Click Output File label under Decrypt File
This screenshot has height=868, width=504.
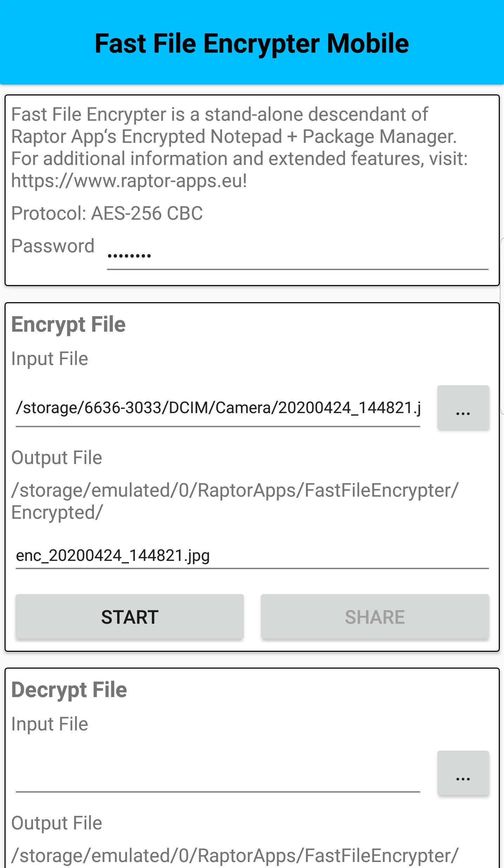coord(57,823)
